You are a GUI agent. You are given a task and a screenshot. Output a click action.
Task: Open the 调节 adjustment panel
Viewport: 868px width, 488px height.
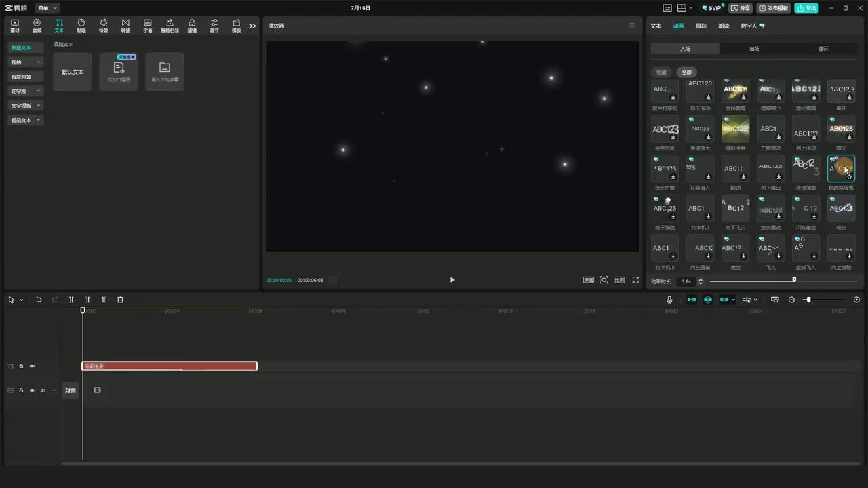214,26
